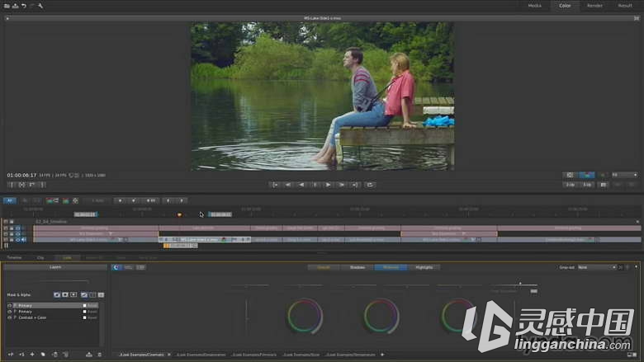Screen dimensions: 644x362
Task: Click the blue highlighted scope view button
Action: 587,175
